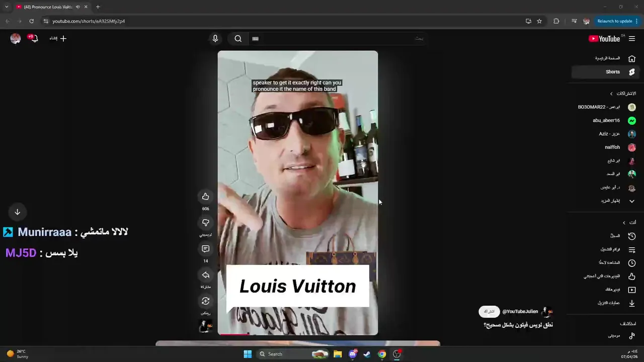Open the tab search dropdown arrow
The height and width of the screenshot is (362, 644).
click(7, 7)
